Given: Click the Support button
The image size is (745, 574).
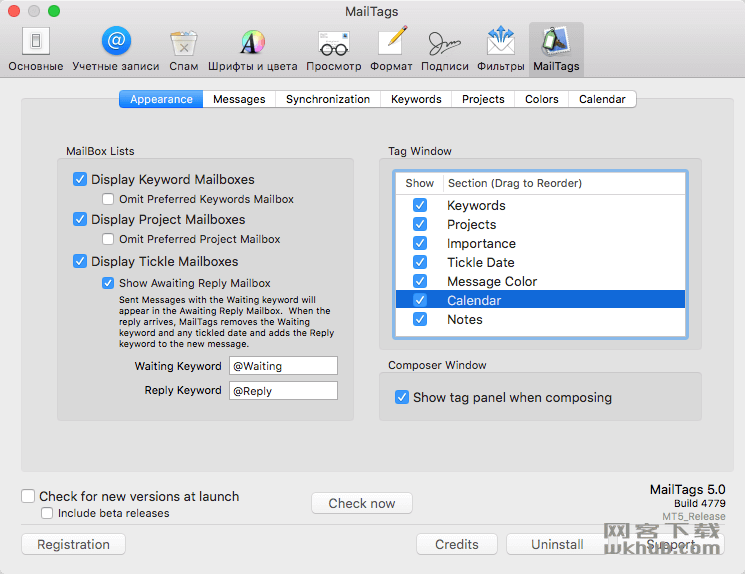Looking at the screenshot, I should pyautogui.click(x=670, y=544).
